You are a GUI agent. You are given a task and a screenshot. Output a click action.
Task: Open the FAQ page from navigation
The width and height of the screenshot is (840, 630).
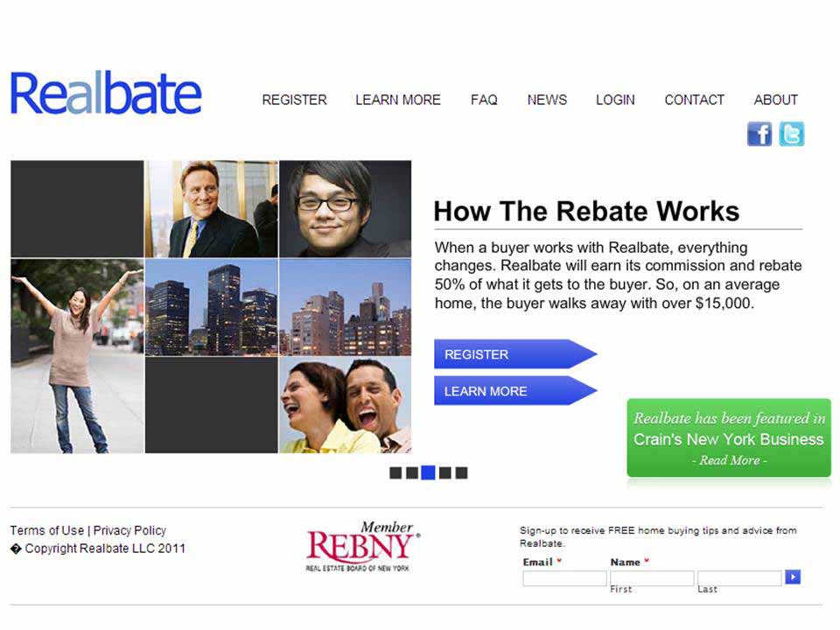tap(484, 100)
